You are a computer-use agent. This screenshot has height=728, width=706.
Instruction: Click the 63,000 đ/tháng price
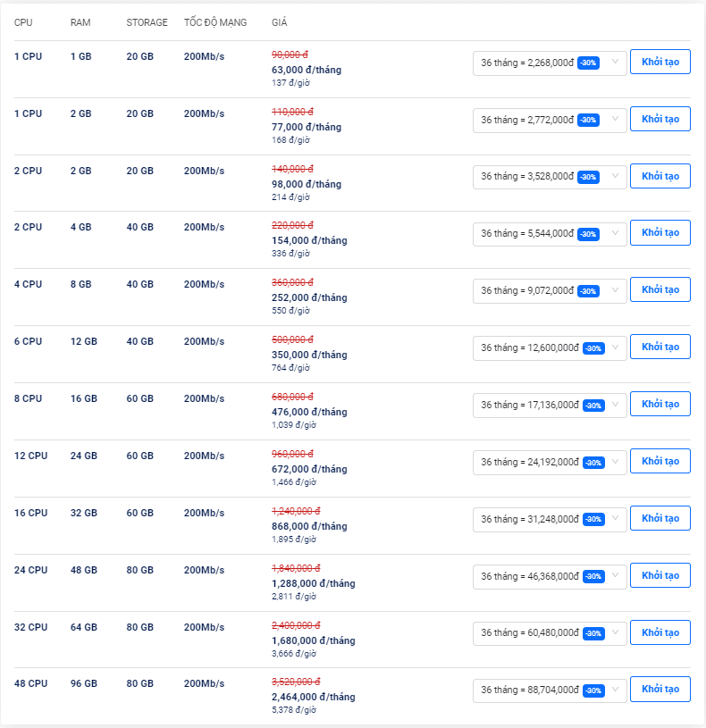(307, 70)
